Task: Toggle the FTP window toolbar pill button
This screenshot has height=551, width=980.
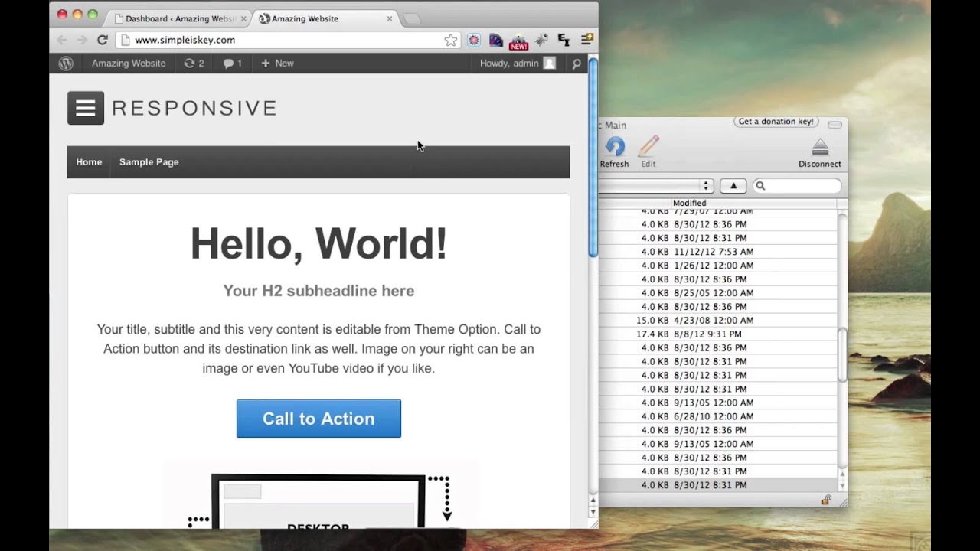Action: point(835,125)
